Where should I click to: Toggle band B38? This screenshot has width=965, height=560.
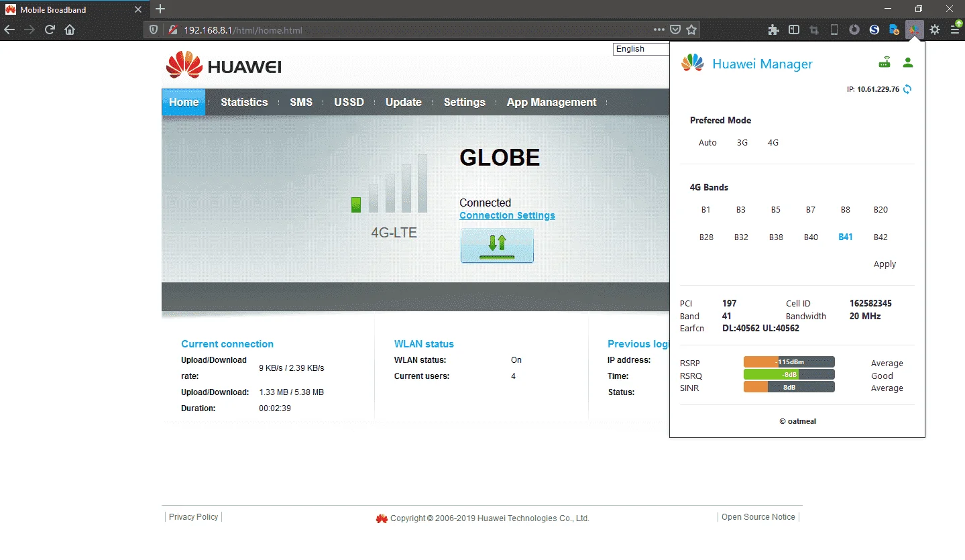point(776,237)
